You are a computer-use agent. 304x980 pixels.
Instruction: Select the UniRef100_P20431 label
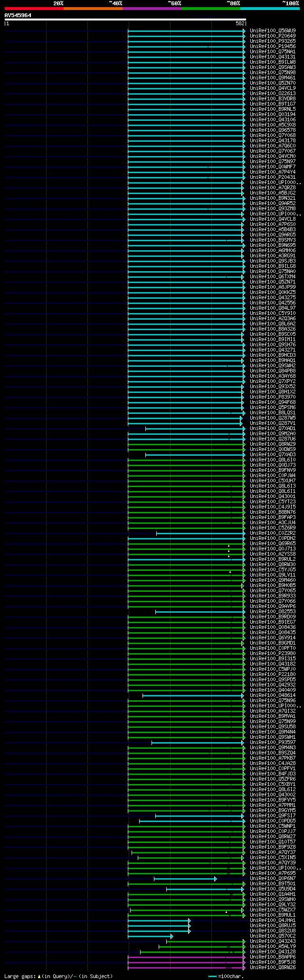click(x=273, y=177)
